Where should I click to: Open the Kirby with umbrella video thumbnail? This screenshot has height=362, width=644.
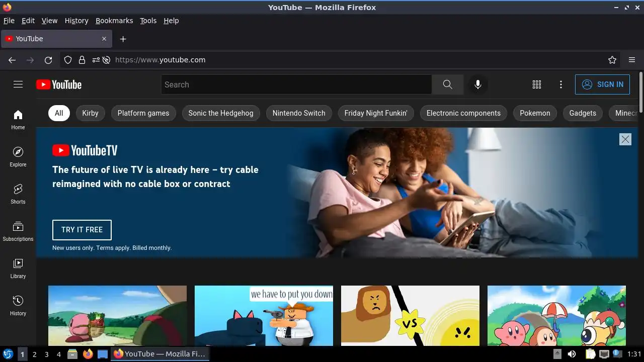[x=556, y=316]
